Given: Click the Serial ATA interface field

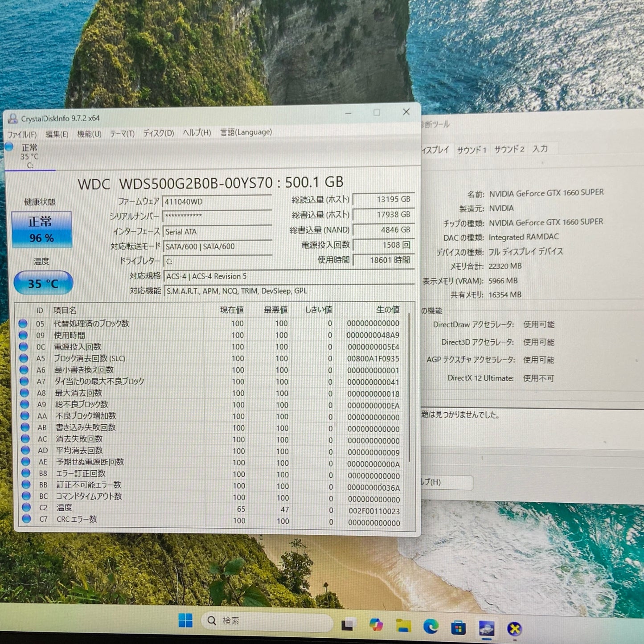Looking at the screenshot, I should tap(217, 232).
